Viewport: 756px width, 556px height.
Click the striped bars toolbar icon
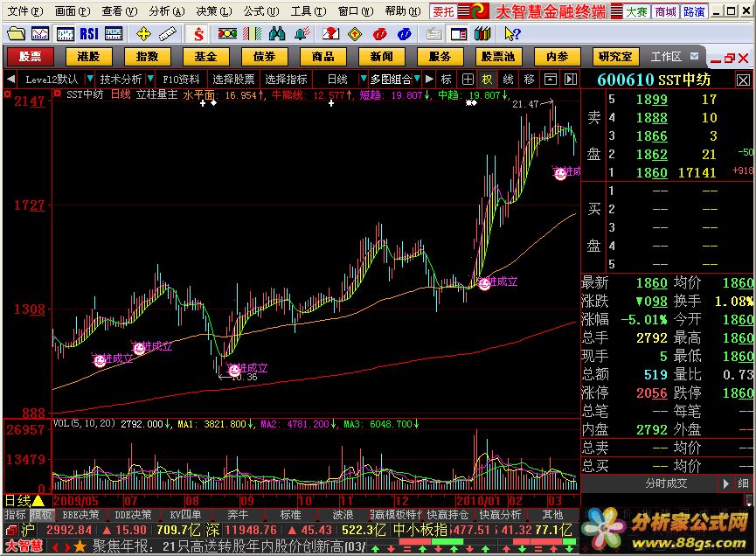coord(253,34)
